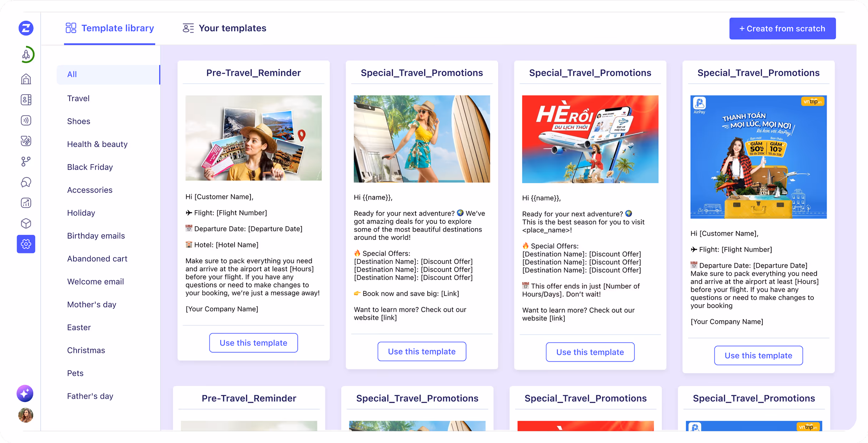This screenshot has width=868, height=443.
Task: Click the cube products icon
Action: click(x=26, y=223)
